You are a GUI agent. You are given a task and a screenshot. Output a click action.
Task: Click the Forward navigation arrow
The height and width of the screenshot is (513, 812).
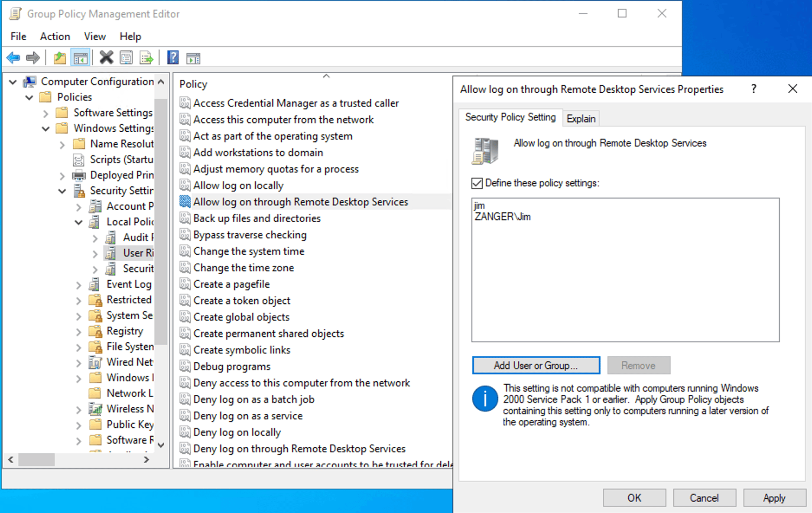tap(33, 57)
